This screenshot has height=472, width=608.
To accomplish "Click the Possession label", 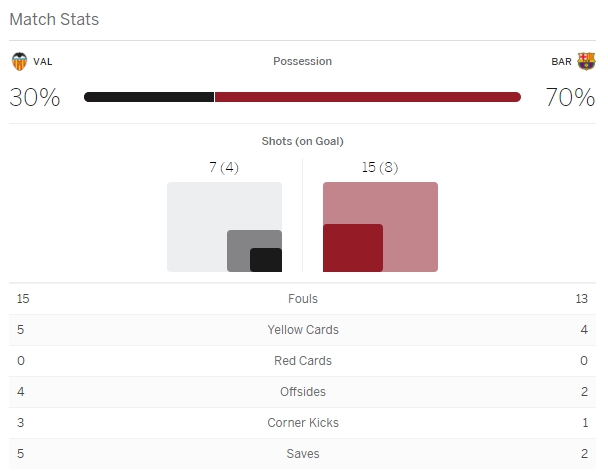I will pyautogui.click(x=302, y=61).
